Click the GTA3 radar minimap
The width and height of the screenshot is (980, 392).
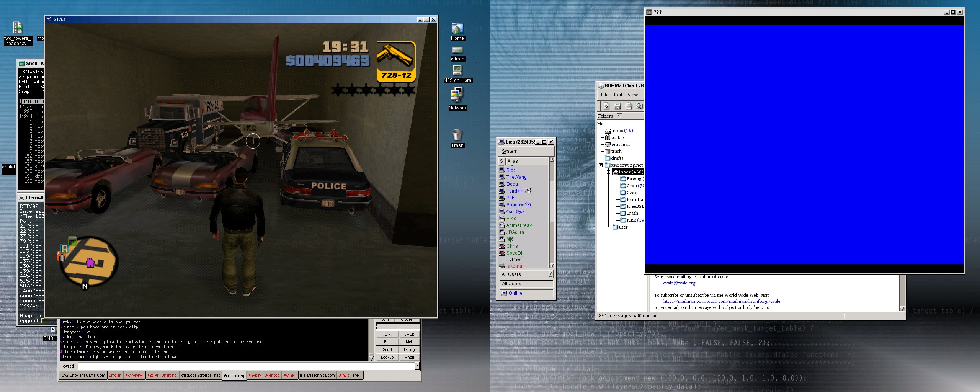coord(89,262)
